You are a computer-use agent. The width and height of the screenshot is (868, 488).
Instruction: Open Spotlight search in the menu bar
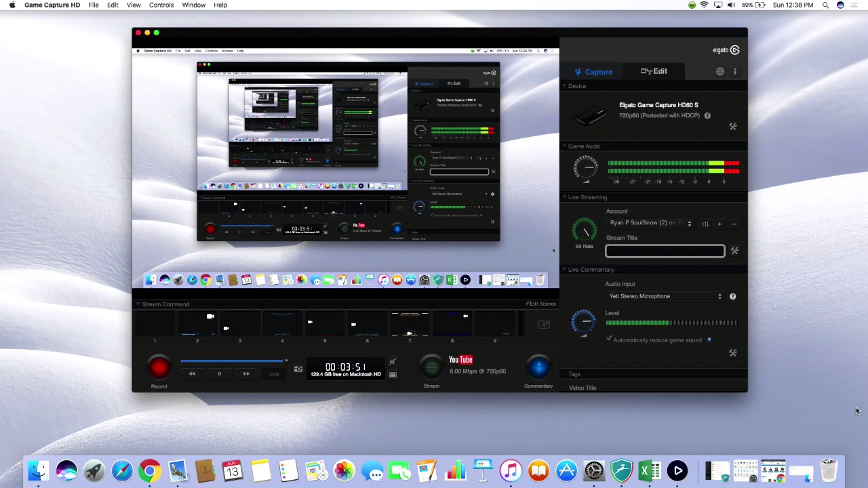[825, 5]
